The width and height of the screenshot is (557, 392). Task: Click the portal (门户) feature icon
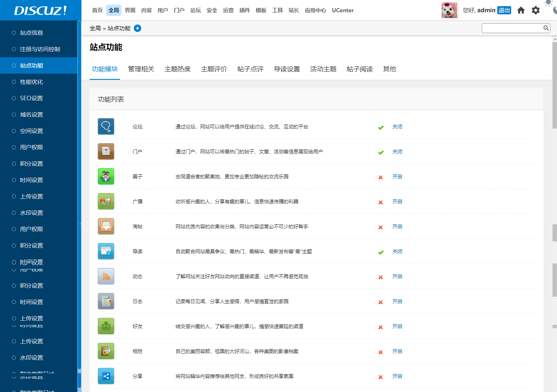106,151
